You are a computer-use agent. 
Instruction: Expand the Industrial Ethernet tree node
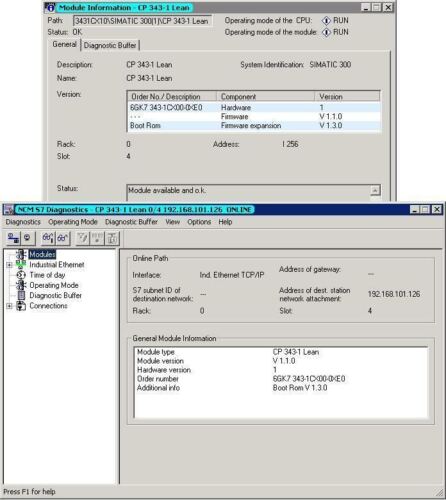point(9,265)
